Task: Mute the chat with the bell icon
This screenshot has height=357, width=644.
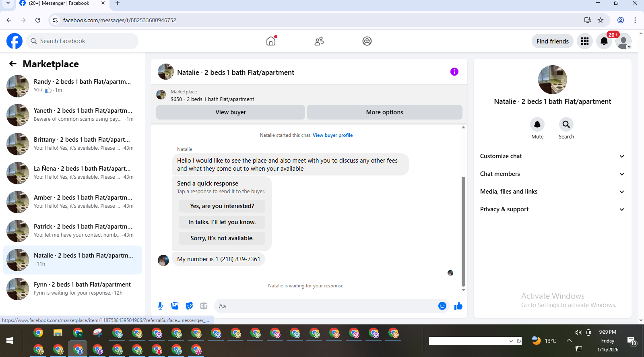Action: [x=537, y=124]
